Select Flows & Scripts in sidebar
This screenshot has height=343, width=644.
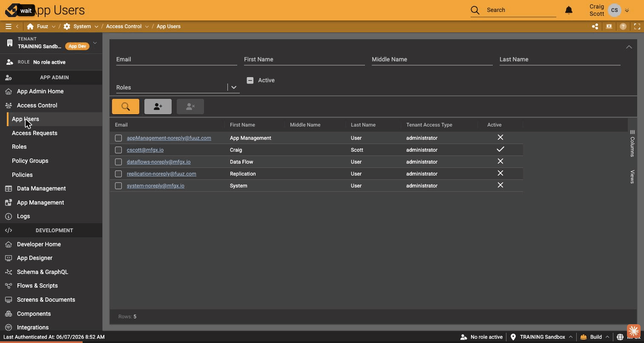pos(37,285)
